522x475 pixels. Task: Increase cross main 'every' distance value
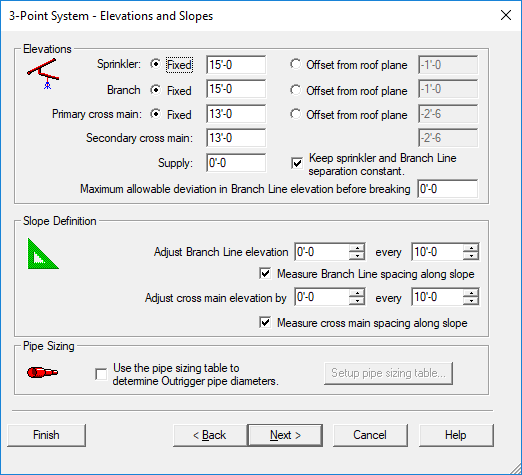(x=471, y=293)
